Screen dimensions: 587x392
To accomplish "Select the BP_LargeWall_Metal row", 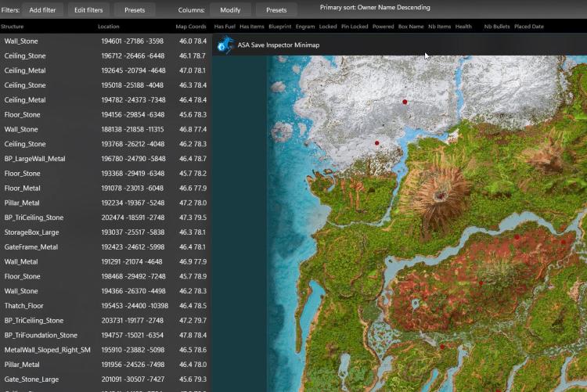I will 106,159.
